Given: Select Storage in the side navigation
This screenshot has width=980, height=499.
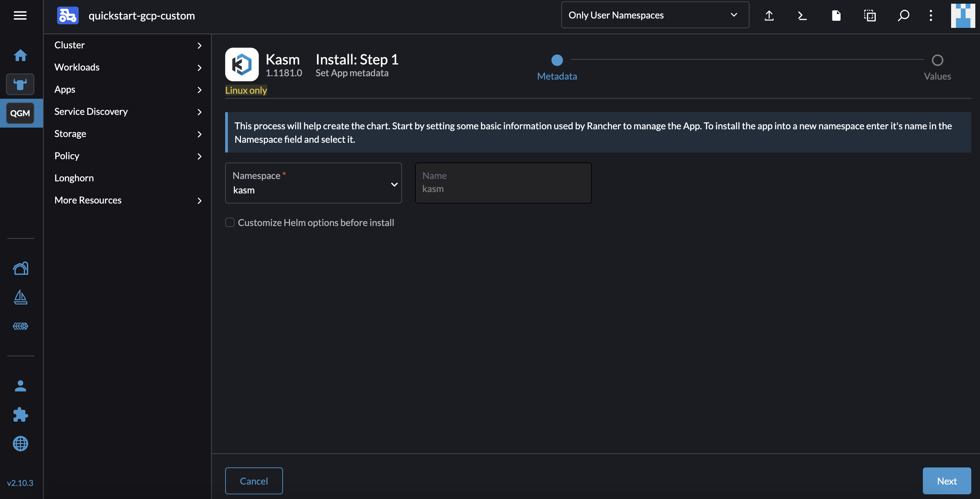Looking at the screenshot, I should 70,134.
